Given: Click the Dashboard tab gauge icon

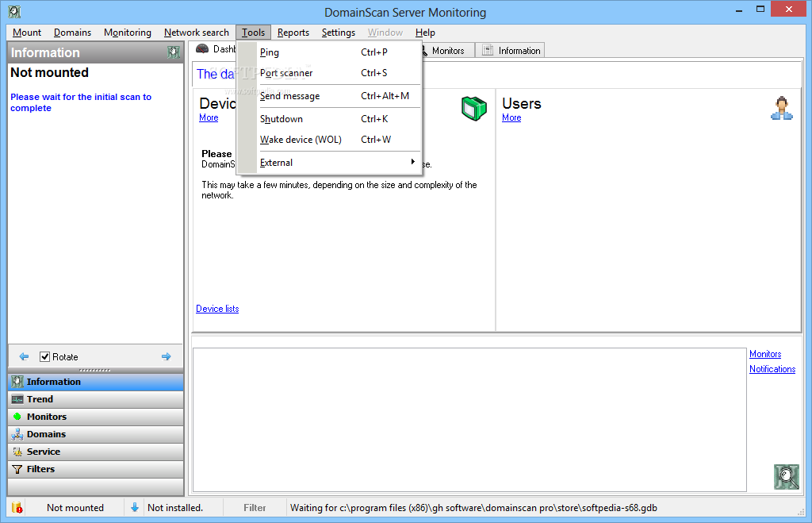Looking at the screenshot, I should click(202, 48).
